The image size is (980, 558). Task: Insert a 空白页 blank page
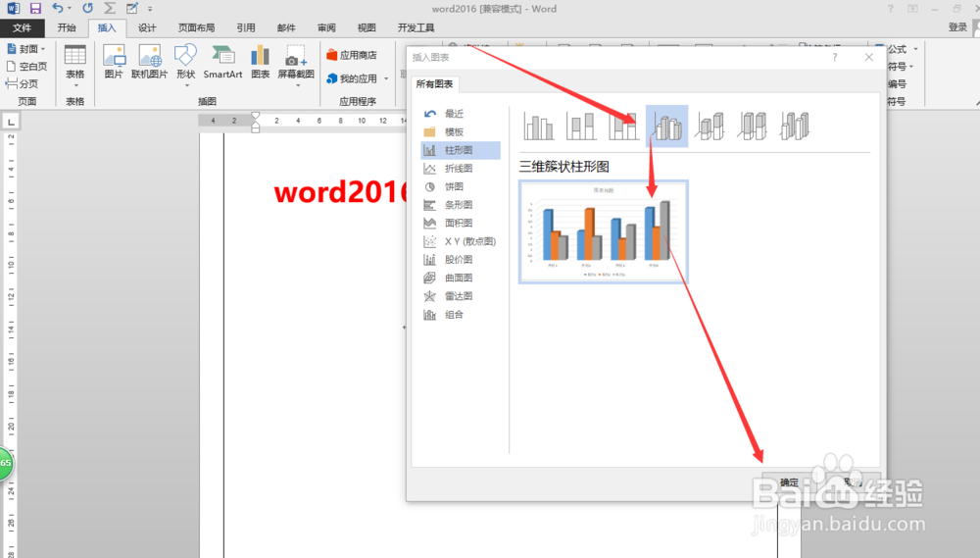click(x=26, y=67)
